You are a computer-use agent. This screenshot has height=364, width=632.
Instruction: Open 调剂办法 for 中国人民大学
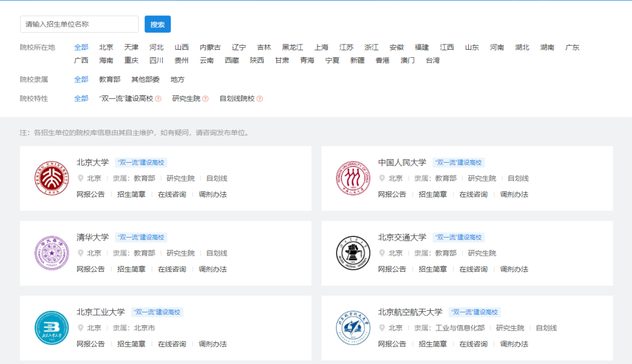point(514,194)
